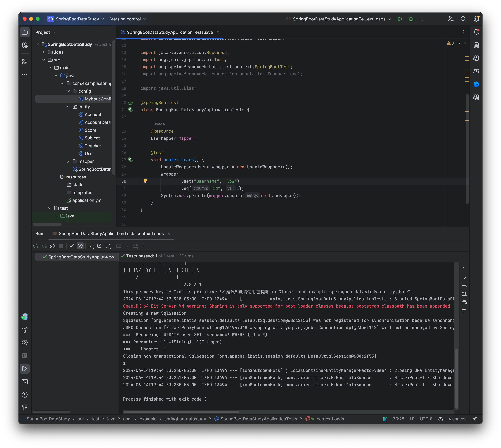Image resolution: width=501 pixels, height=448 pixels.
Task: Toggle auto-test rerun icon in Run toolbar
Action: pyautogui.click(x=53, y=246)
